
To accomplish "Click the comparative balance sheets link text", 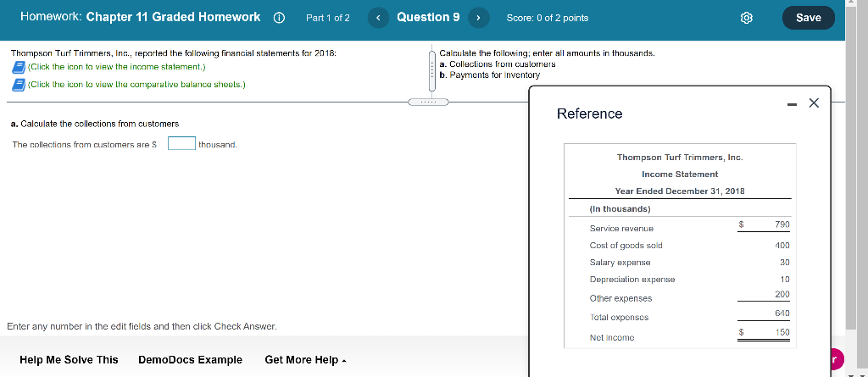I will click(136, 85).
